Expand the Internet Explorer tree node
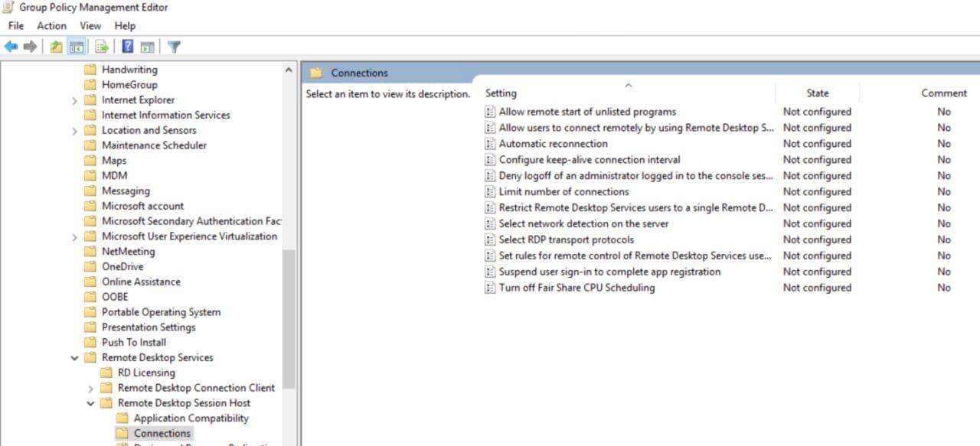This screenshot has width=980, height=446. (x=74, y=99)
